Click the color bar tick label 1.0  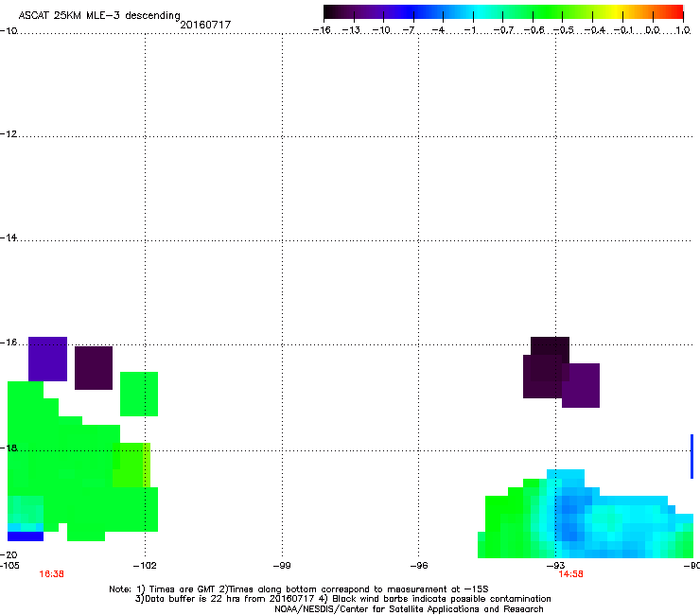click(683, 30)
